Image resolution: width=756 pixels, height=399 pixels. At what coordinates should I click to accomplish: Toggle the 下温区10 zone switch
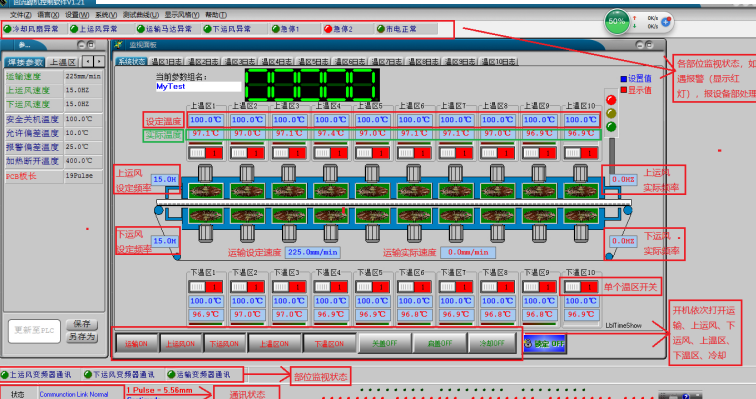580,287
